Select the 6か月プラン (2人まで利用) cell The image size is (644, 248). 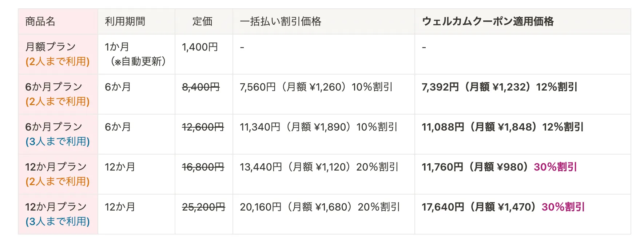(x=58, y=94)
